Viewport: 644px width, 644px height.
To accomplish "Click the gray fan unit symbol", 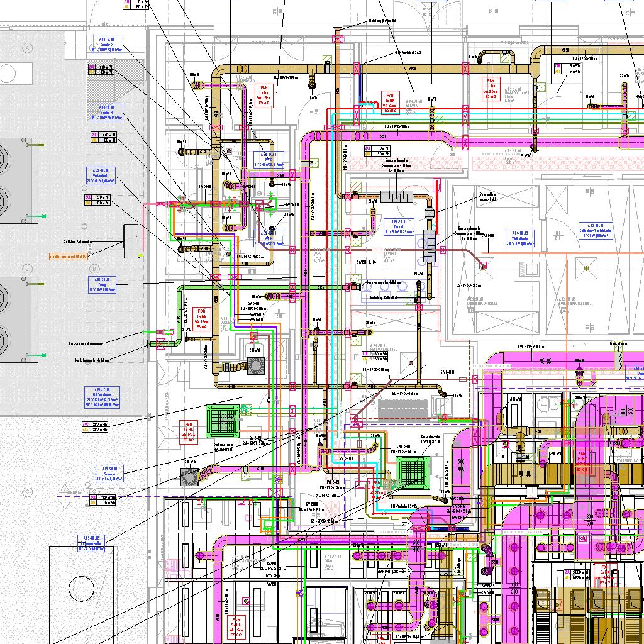I will pyautogui.click(x=256, y=365).
